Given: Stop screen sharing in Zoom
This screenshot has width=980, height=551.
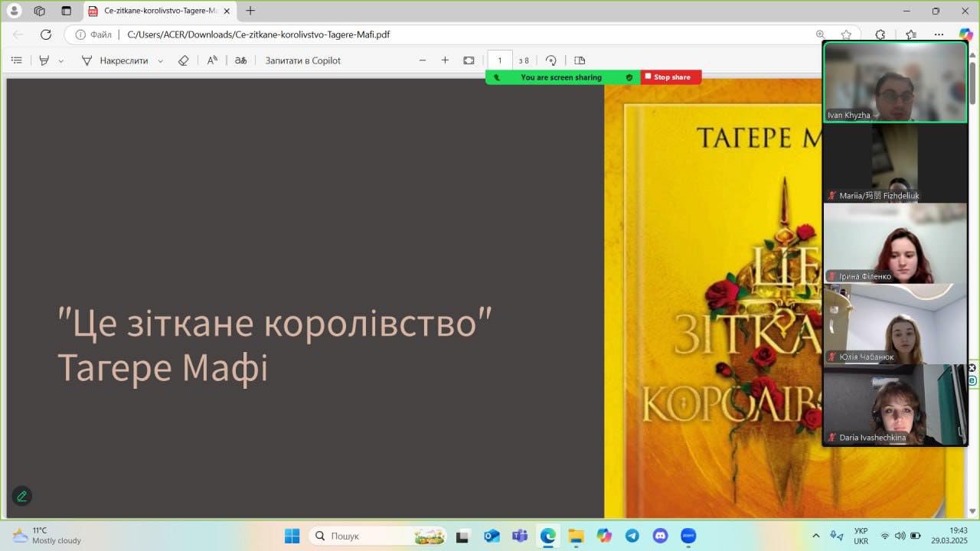Looking at the screenshot, I should coord(671,77).
